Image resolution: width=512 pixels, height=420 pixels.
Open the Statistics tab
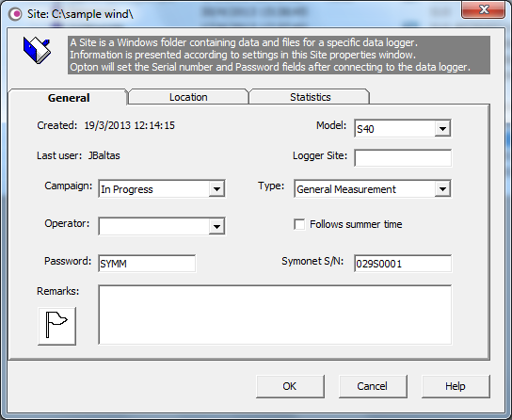[x=310, y=97]
